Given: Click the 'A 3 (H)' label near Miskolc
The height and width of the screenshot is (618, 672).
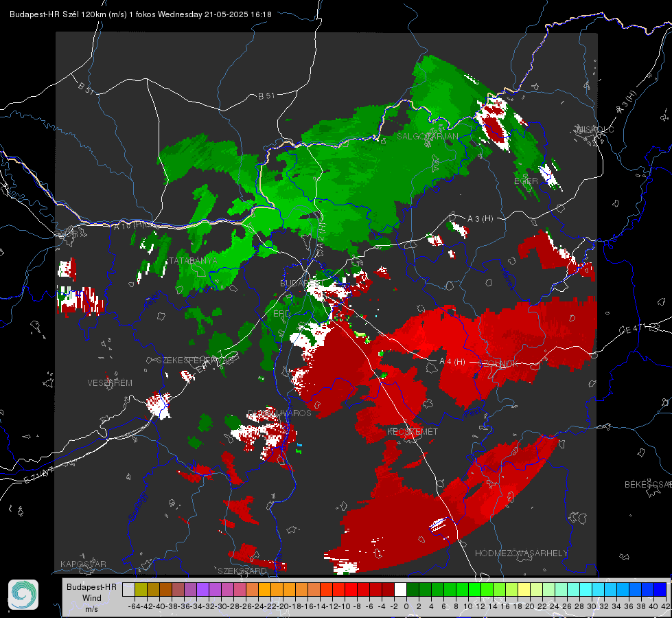Looking at the screenshot, I should [x=627, y=102].
